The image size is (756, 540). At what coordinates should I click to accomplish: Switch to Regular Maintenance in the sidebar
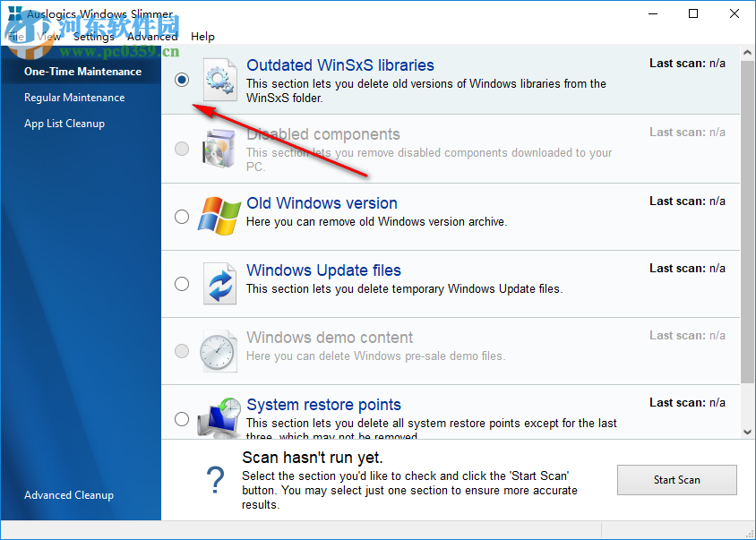[x=73, y=98]
